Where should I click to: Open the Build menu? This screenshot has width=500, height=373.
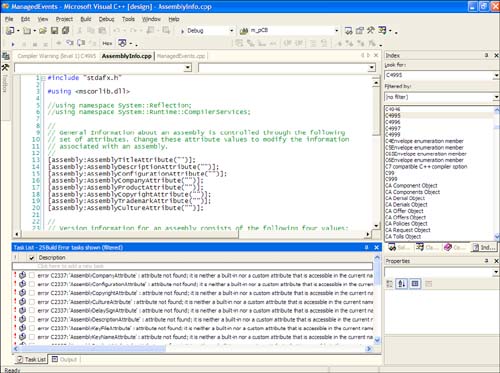pos(86,19)
